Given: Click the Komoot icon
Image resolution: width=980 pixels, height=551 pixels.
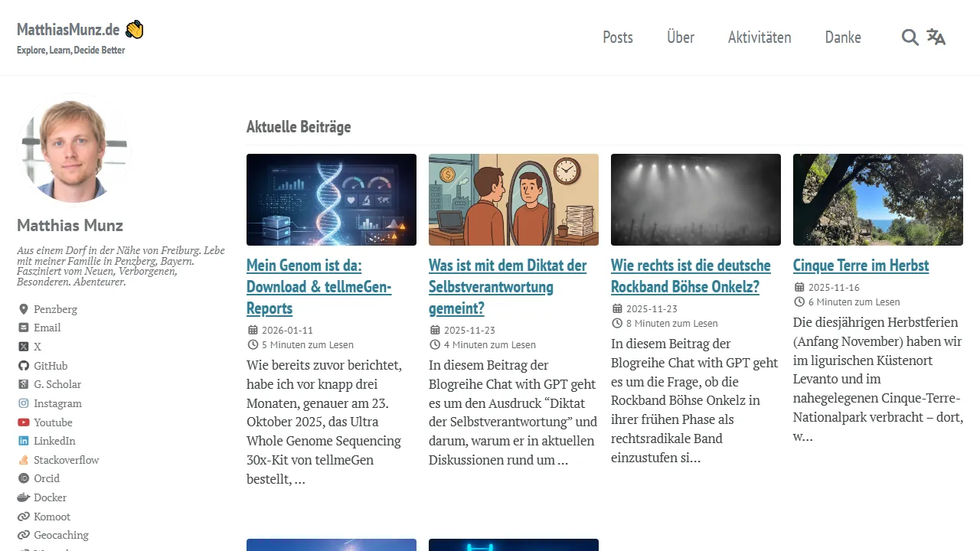Looking at the screenshot, I should [22, 516].
